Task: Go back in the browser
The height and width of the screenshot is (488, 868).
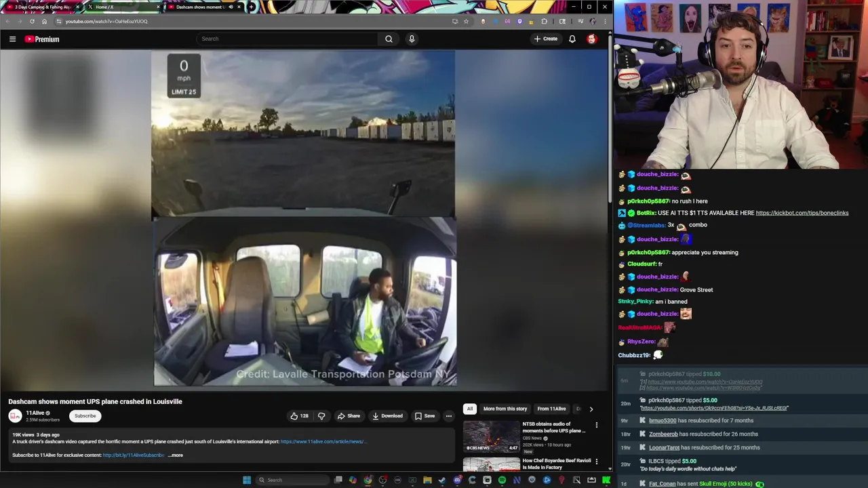Action: point(7,21)
